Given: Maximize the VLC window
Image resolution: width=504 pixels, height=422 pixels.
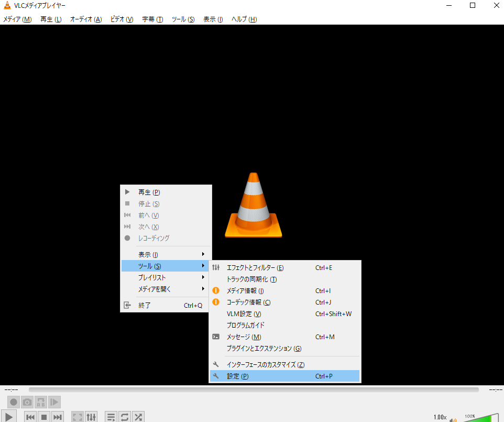Looking at the screenshot, I should (473, 5).
